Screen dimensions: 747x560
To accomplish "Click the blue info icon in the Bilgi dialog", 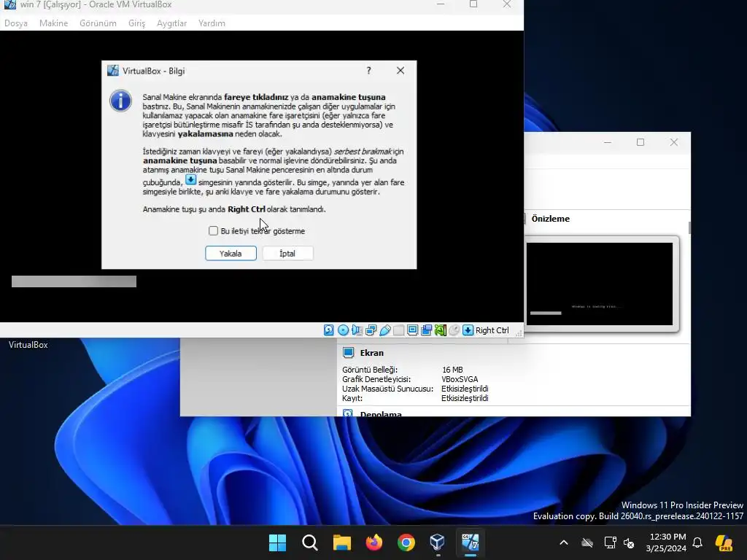I will point(120,101).
